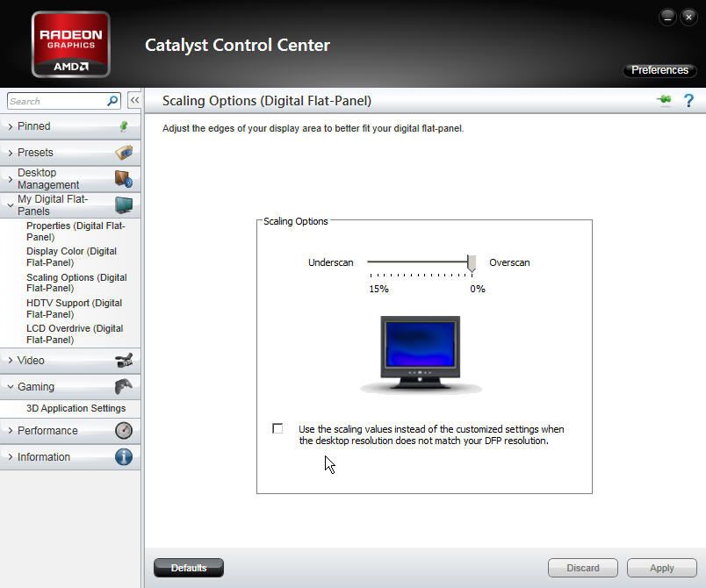Click the Defaults button
This screenshot has height=588, width=706.
(189, 568)
